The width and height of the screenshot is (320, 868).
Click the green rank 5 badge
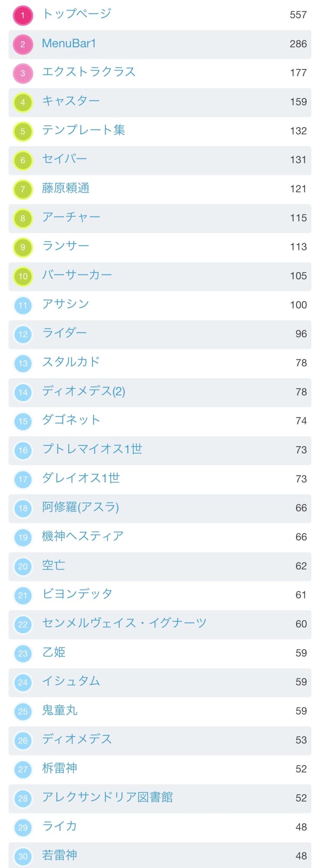(x=23, y=131)
